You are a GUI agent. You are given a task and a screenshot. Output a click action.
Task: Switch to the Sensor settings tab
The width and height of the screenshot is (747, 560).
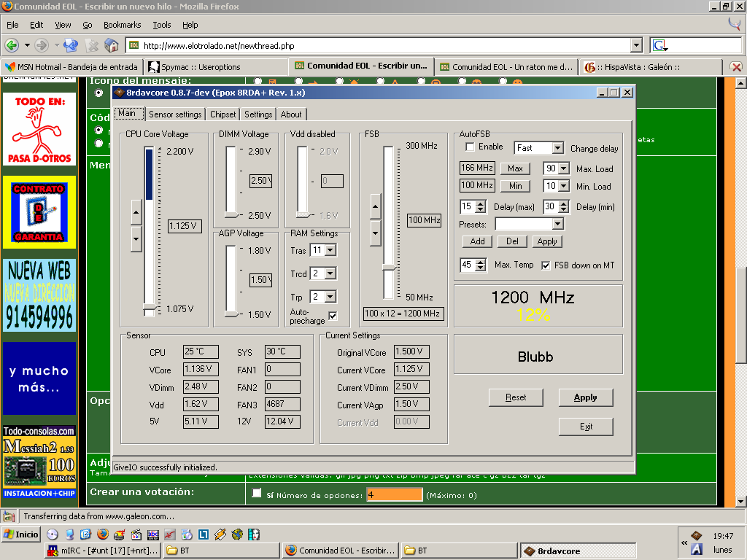click(x=175, y=114)
